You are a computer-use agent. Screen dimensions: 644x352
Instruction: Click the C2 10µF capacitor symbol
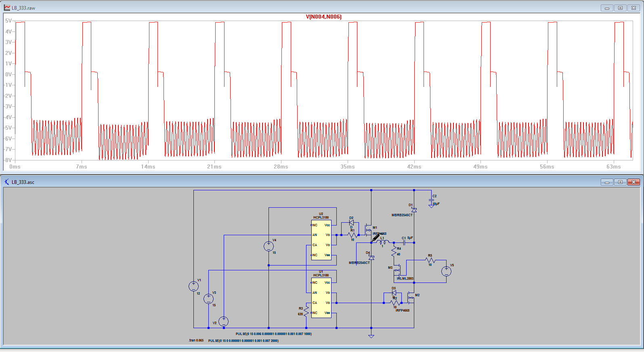pos(431,201)
